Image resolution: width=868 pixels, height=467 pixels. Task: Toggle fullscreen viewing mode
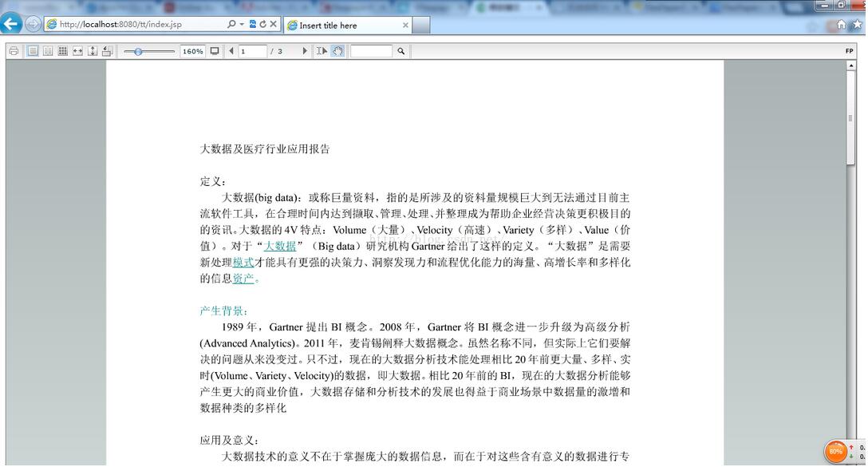pos(215,51)
